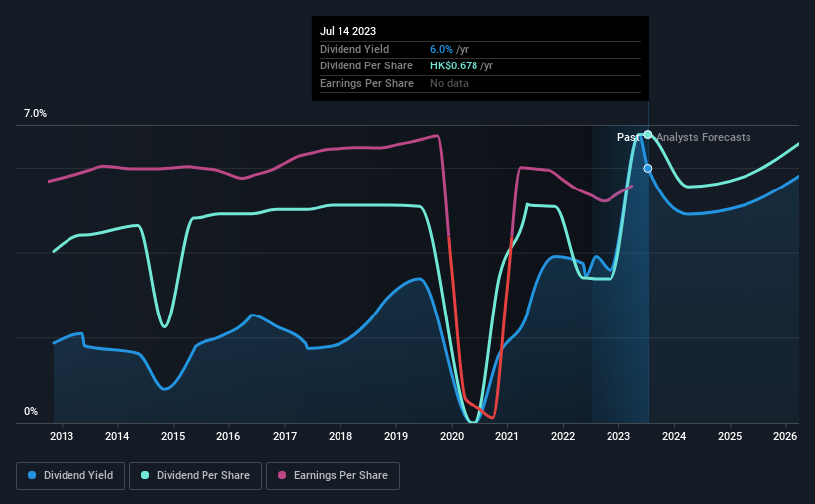Image resolution: width=815 pixels, height=504 pixels.
Task: Click the 0% y-axis label
Action: coord(31,411)
